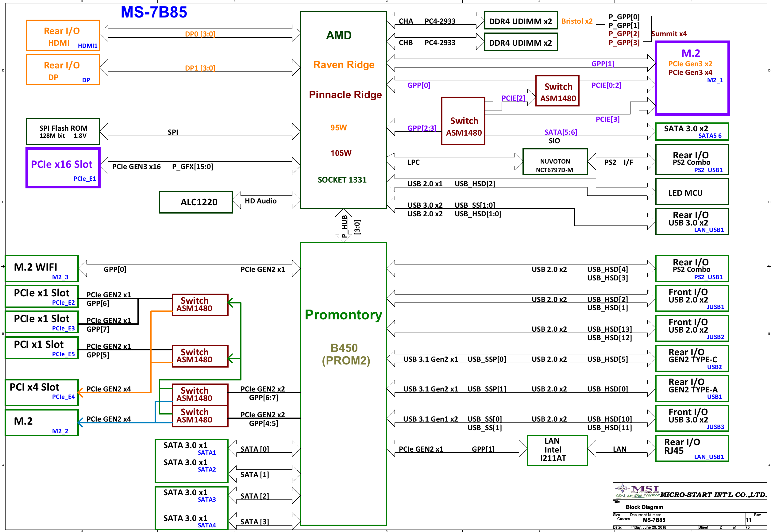771x532 pixels.
Task: Select the Rear I/O RJ45 LAN_USB1 block
Action: (692, 448)
